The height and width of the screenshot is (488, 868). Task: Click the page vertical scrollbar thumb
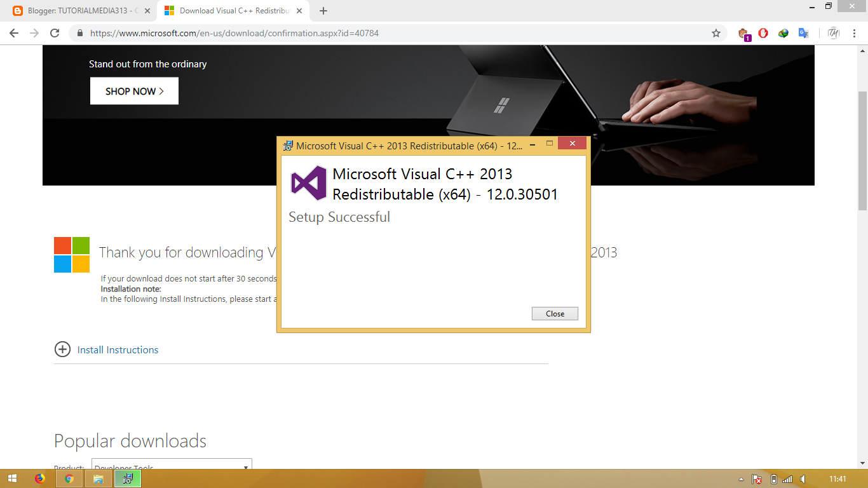click(x=862, y=150)
